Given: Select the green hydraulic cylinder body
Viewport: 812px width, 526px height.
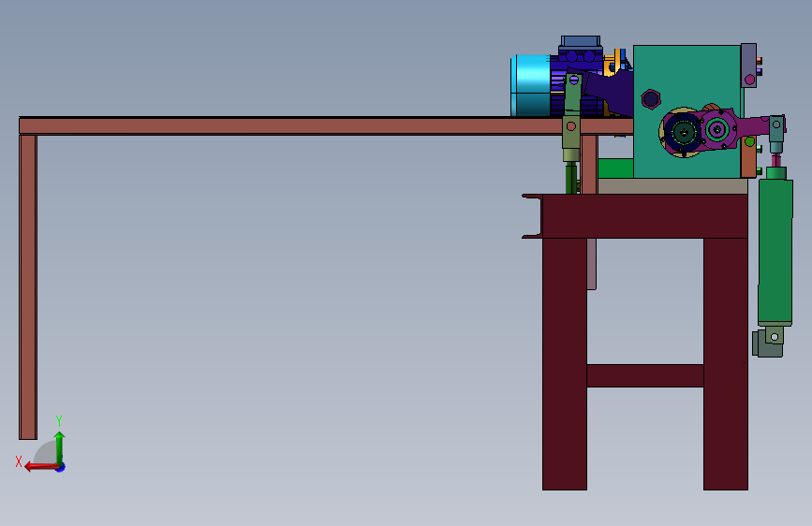Looking at the screenshot, I should coord(775,251).
